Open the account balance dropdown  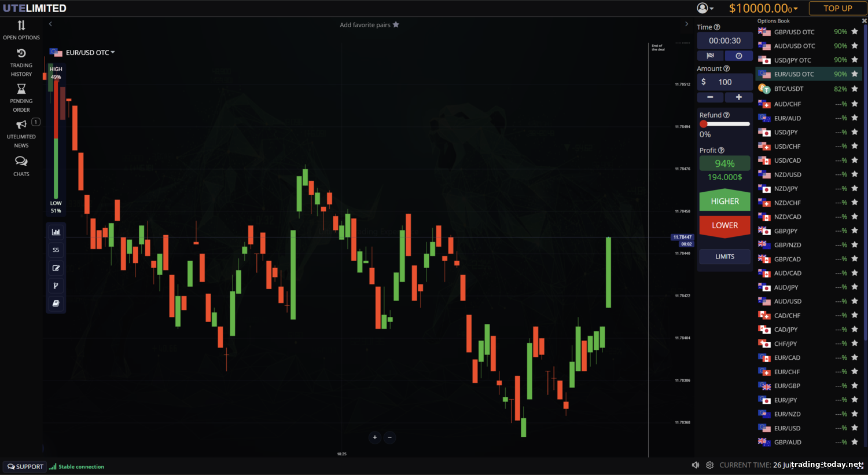click(763, 8)
